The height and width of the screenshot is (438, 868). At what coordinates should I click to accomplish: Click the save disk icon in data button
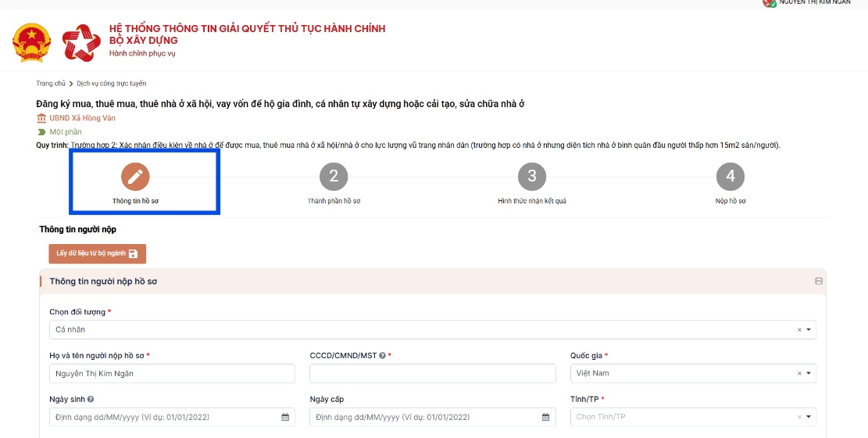click(133, 253)
